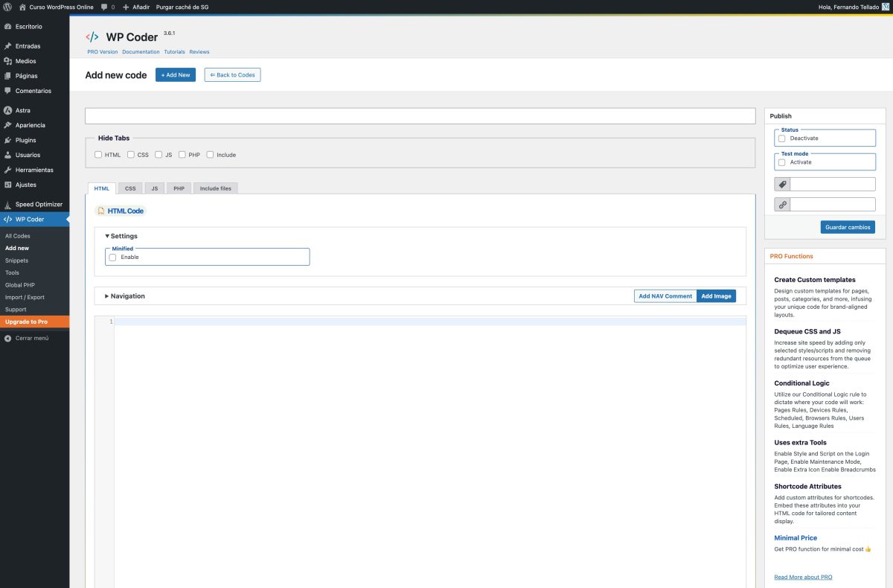Open the Plugins section icon

[x=7, y=140]
